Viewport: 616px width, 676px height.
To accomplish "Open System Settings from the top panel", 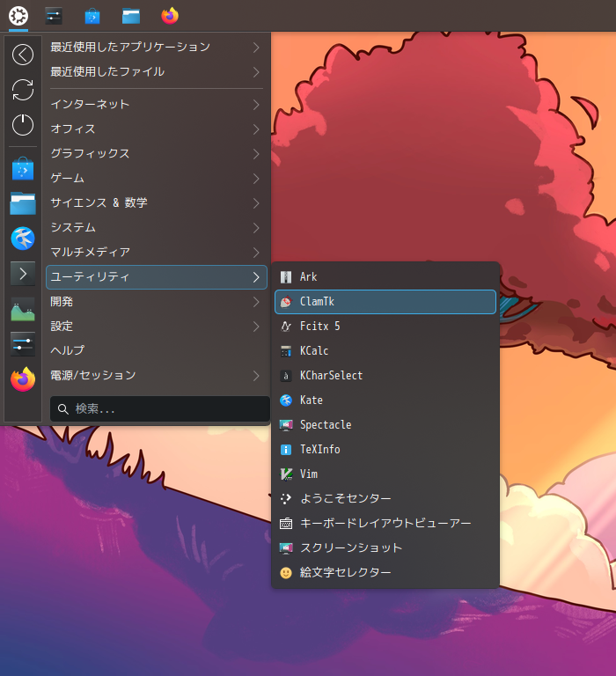I will click(x=54, y=16).
